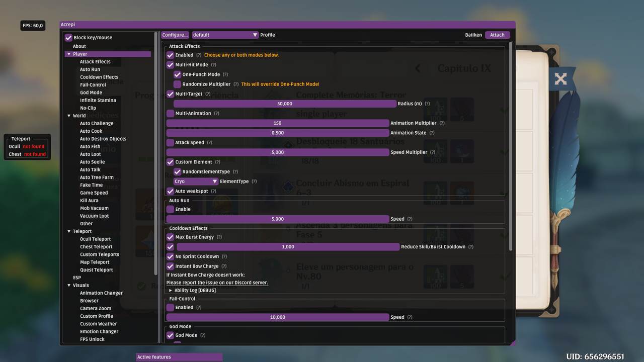Toggle Multi-Target checkbox
This screenshot has width=644, height=362.
(170, 94)
